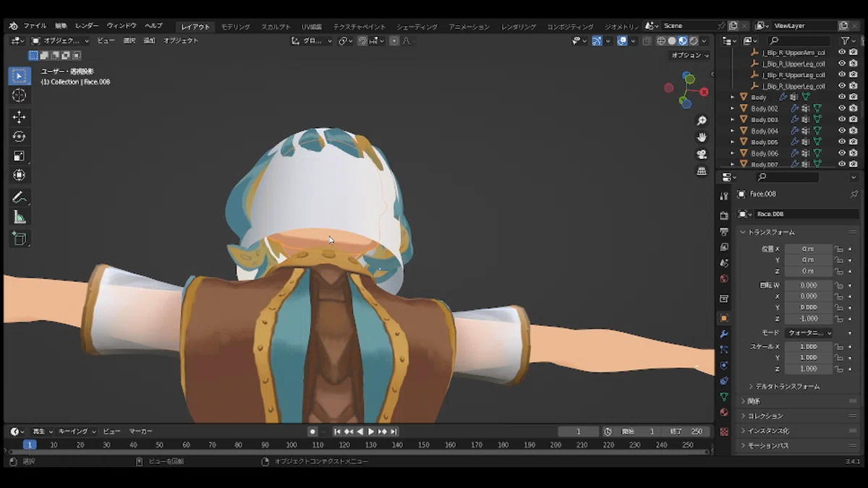The width and height of the screenshot is (868, 488).
Task: Open the outliner filter dropdown
Action: pyautogui.click(x=847, y=41)
